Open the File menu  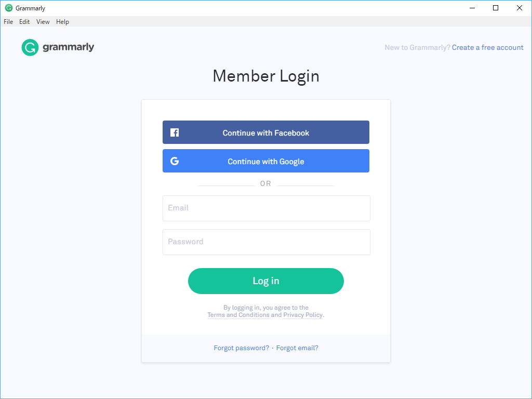click(8, 22)
